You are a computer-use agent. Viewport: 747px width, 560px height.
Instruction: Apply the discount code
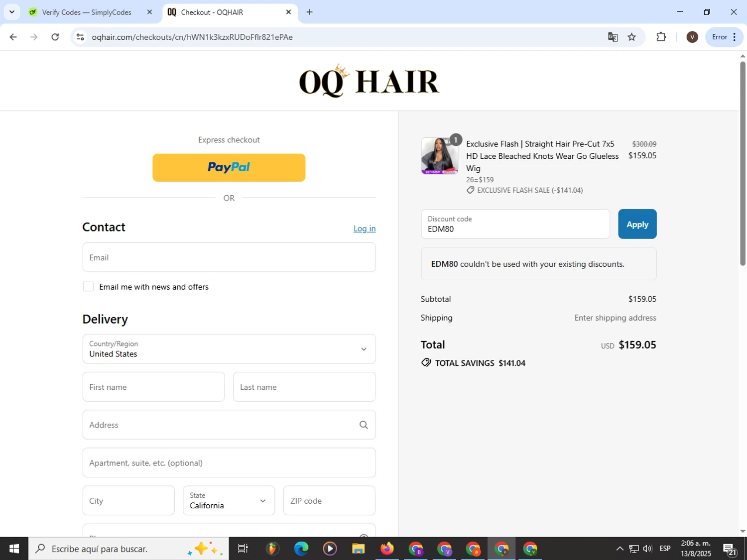tap(637, 224)
